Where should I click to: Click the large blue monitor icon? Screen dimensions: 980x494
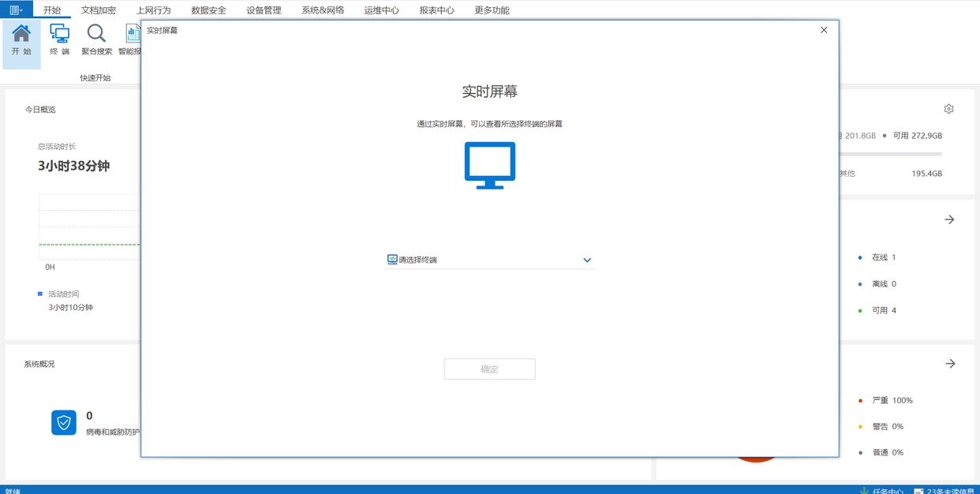[490, 165]
